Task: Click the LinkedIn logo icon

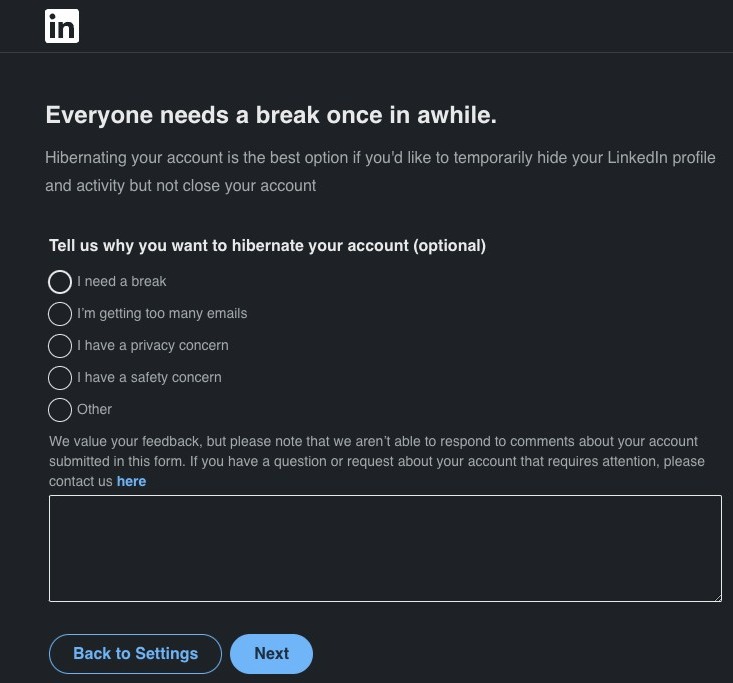Action: point(62,27)
